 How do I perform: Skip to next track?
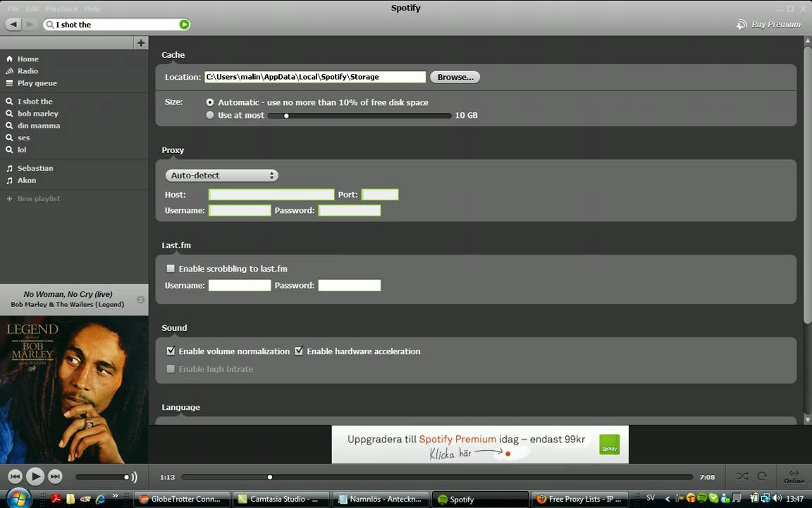55,476
